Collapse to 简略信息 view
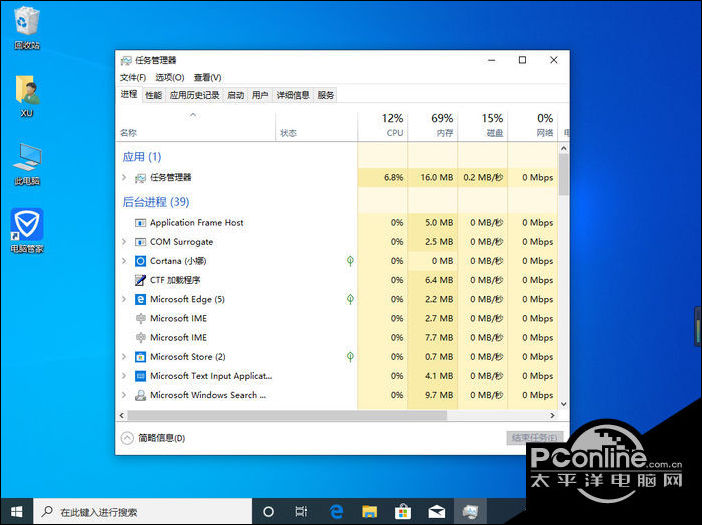The image size is (702, 525). click(x=153, y=438)
